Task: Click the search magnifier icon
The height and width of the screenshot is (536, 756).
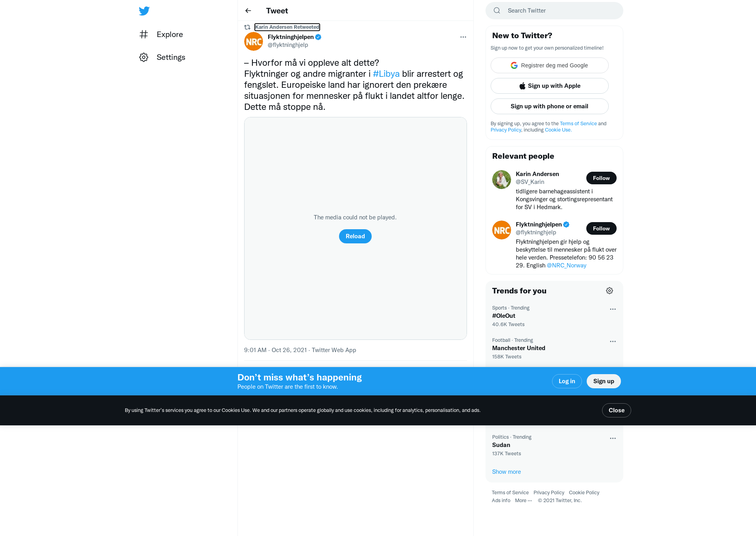Action: [497, 11]
